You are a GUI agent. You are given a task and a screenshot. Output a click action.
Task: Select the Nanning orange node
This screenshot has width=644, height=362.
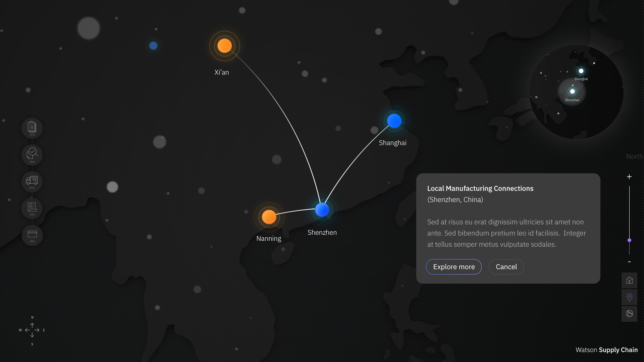pyautogui.click(x=269, y=217)
